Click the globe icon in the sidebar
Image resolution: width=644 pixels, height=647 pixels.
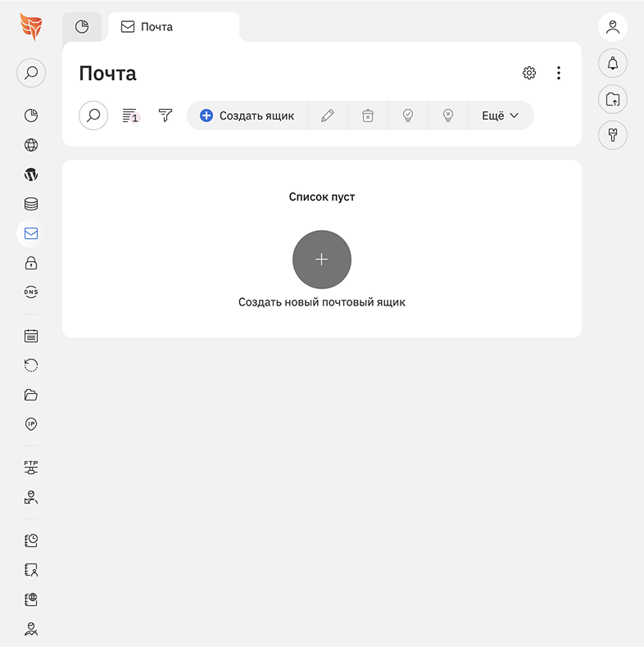coord(31,145)
